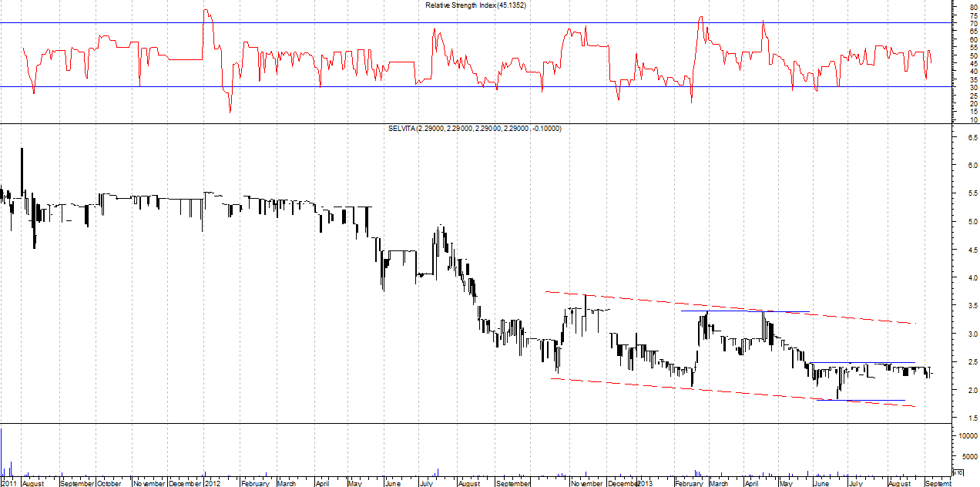Viewport: 980px width, 487px height.
Task: Click the x10 volume multiplier box
Action: (x=958, y=472)
